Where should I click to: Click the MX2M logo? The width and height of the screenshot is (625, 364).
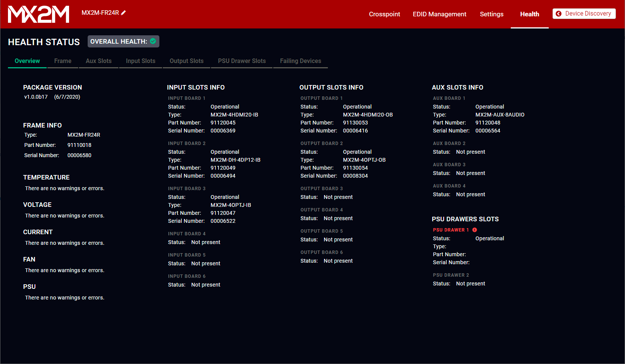pyautogui.click(x=38, y=14)
